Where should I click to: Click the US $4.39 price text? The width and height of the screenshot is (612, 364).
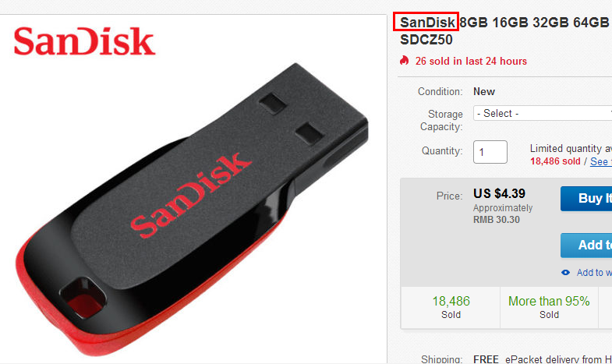[x=499, y=193]
